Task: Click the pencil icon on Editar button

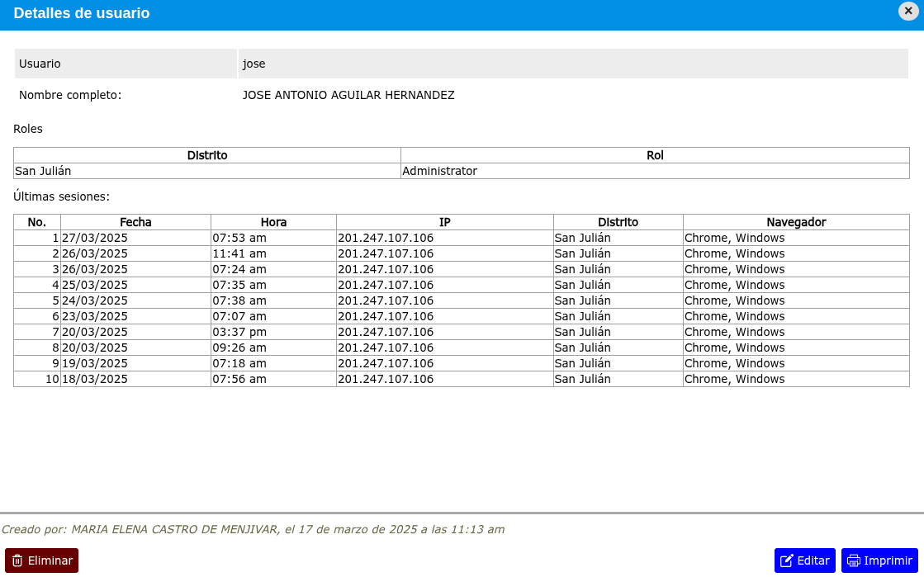Action: coord(786,560)
